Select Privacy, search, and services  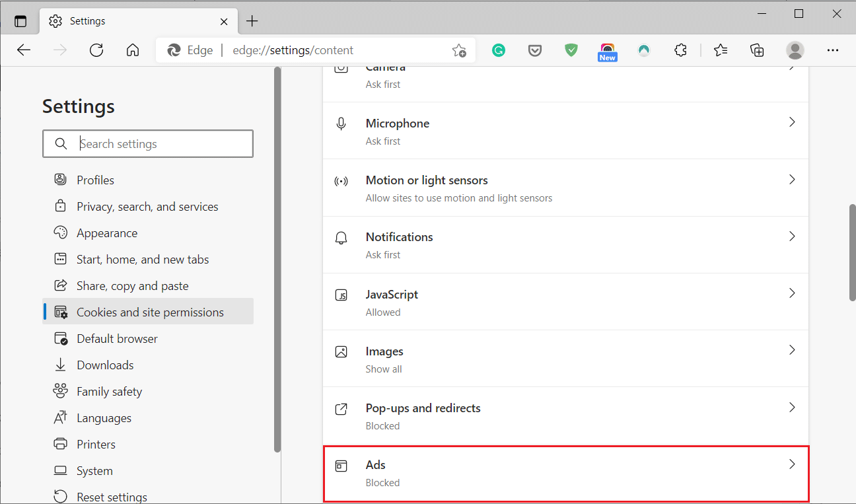click(x=147, y=207)
